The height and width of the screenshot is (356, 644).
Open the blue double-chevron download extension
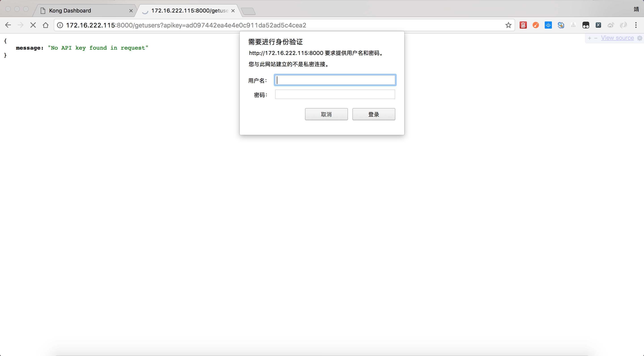pos(548,25)
